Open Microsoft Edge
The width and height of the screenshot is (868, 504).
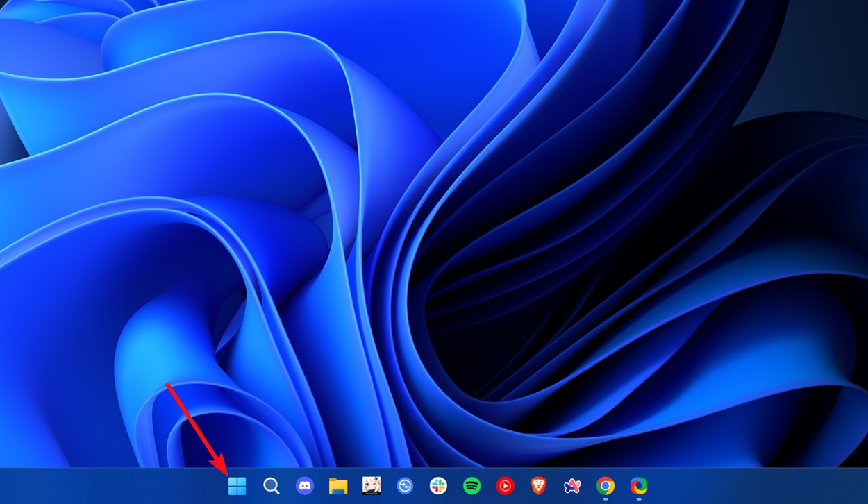(639, 486)
